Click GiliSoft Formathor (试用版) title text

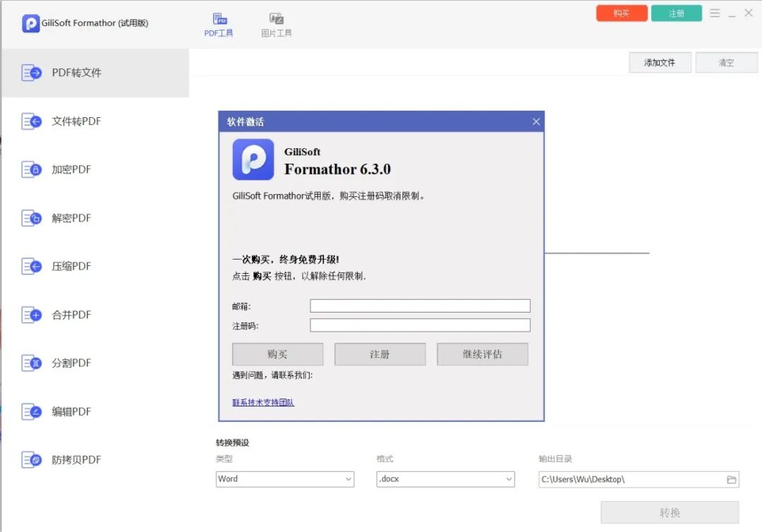click(x=95, y=23)
